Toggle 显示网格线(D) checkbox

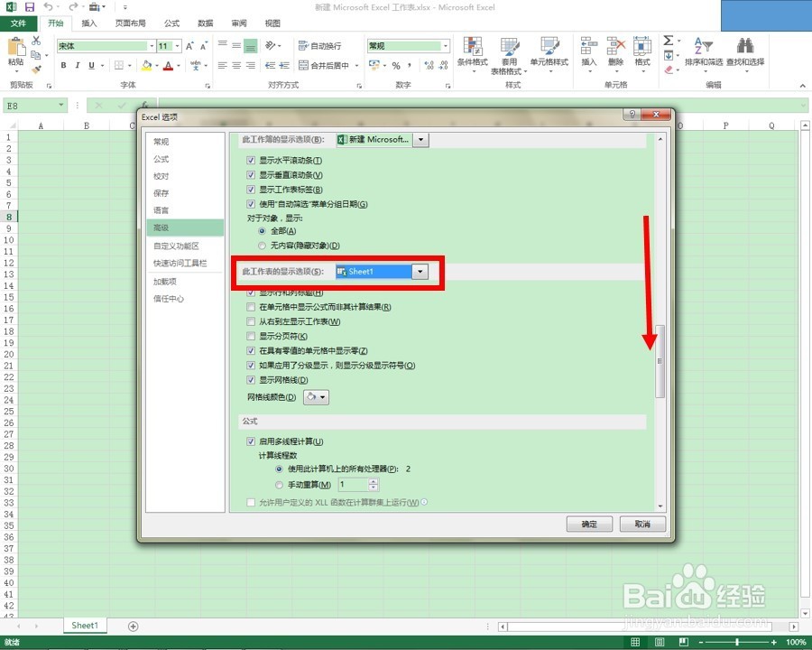point(251,380)
